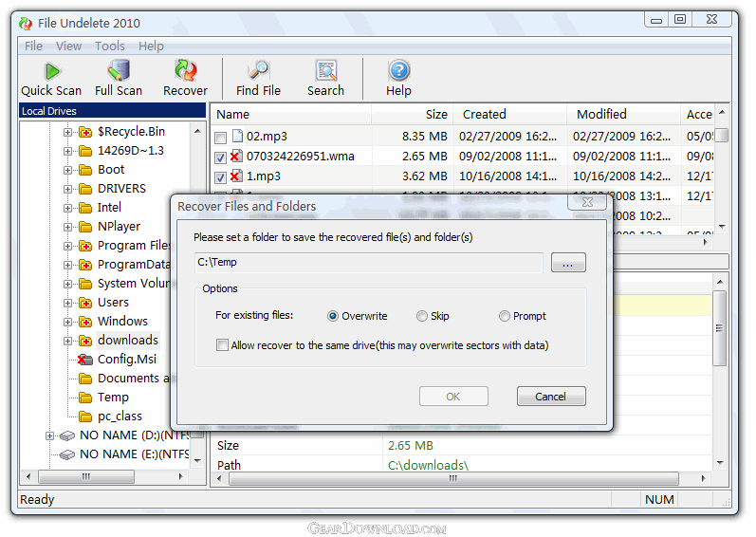
Task: Launch the Full Scan tool
Action: point(119,79)
